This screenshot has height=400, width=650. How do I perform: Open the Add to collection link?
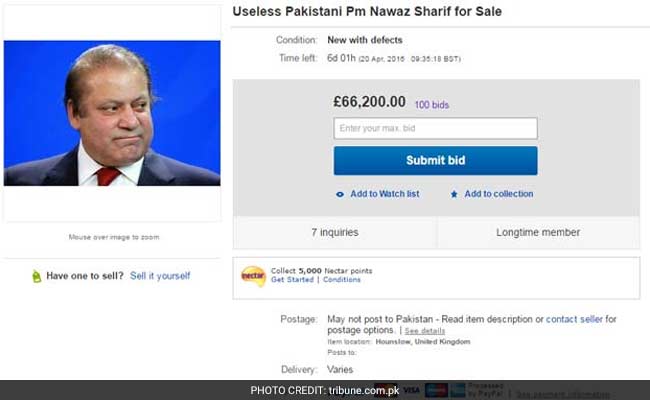click(498, 194)
